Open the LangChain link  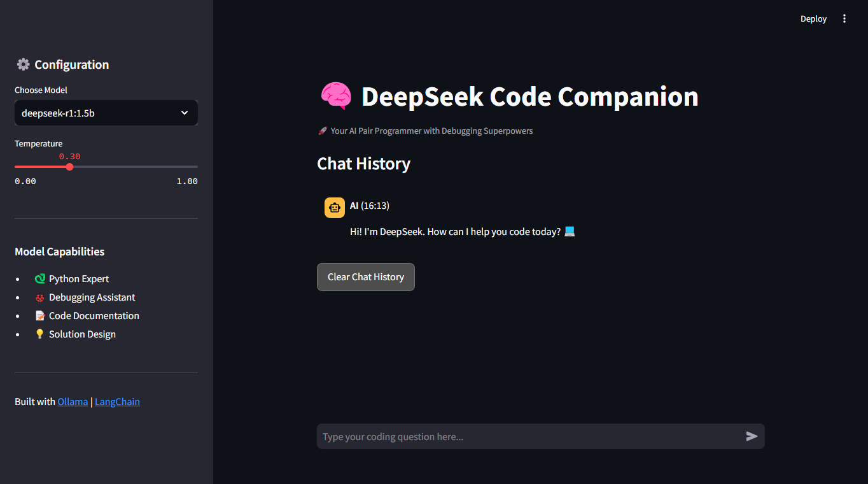pyautogui.click(x=117, y=401)
